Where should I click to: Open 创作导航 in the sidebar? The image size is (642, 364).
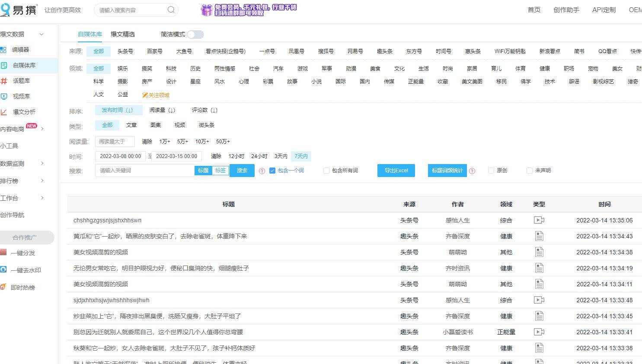pos(12,215)
